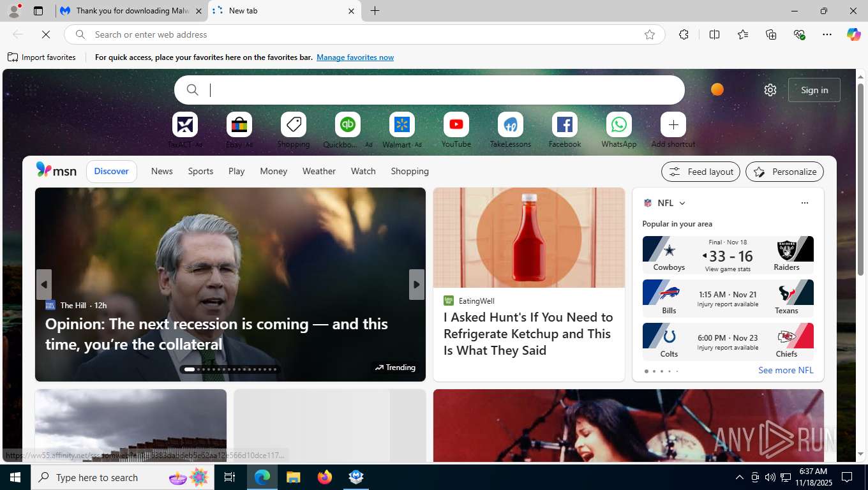
Task: Open browser Settings and more menu
Action: click(x=827, y=34)
